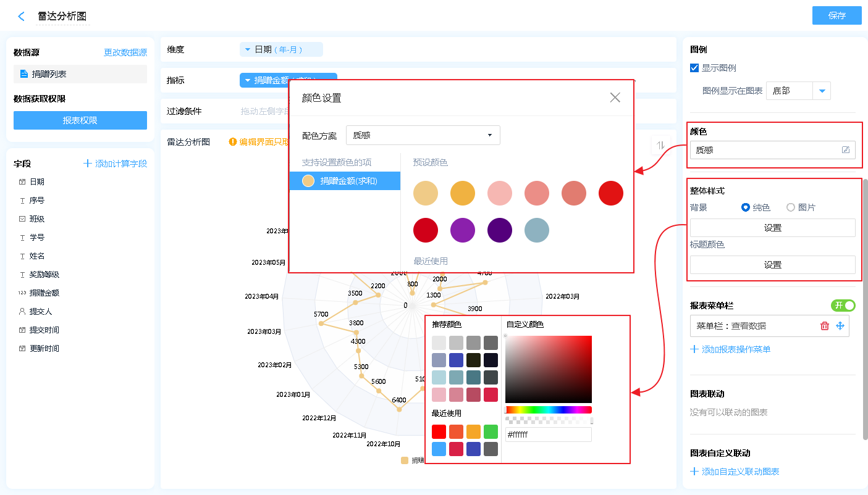Click the move icon for 查看数据 item
The height and width of the screenshot is (495, 868).
(840, 326)
